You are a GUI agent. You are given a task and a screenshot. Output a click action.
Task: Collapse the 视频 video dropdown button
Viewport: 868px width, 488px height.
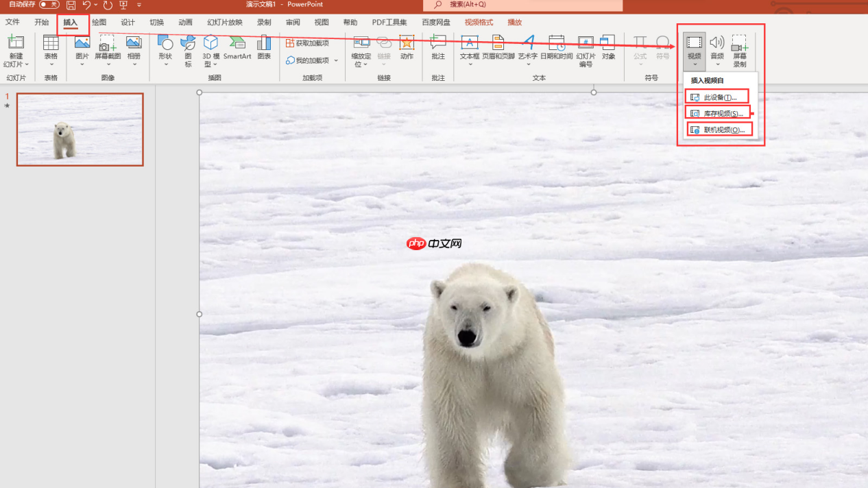695,51
